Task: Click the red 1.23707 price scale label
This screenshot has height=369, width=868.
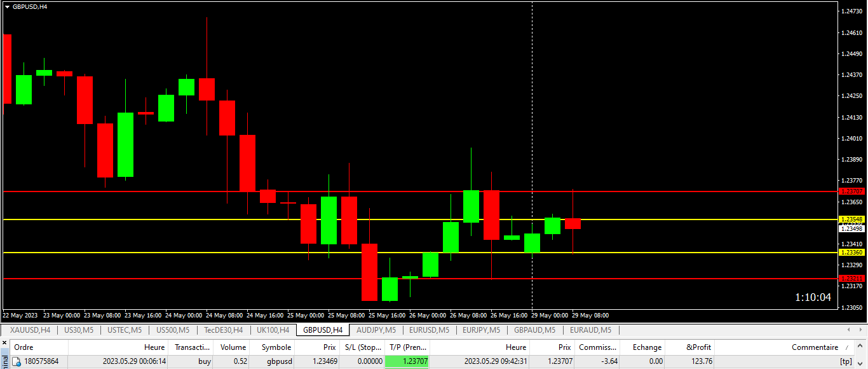Action: coord(851,191)
